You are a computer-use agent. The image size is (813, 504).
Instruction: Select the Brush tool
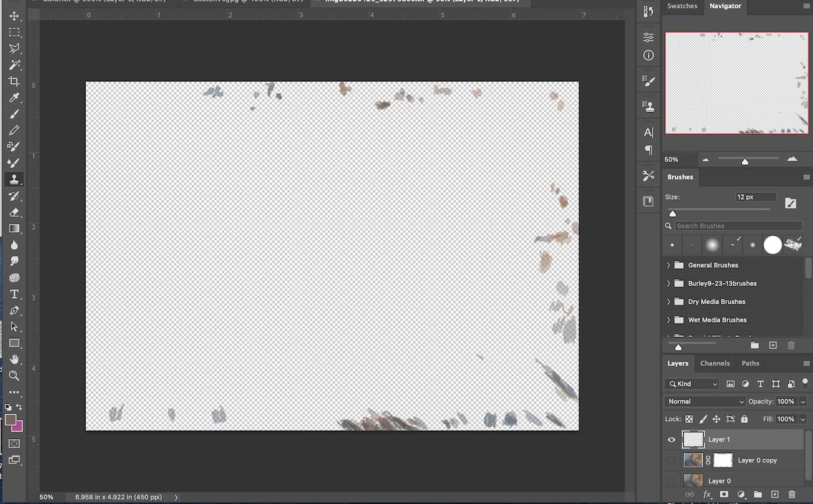[x=14, y=114]
